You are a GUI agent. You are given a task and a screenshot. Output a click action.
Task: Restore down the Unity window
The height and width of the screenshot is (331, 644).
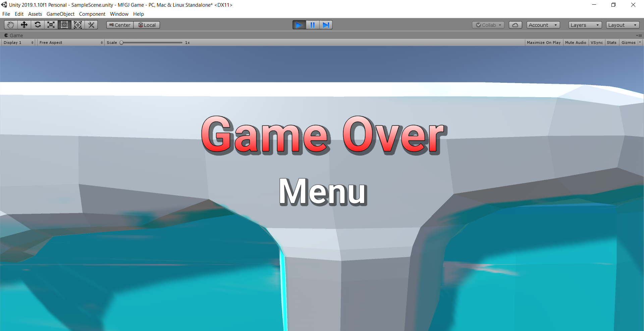pos(613,5)
